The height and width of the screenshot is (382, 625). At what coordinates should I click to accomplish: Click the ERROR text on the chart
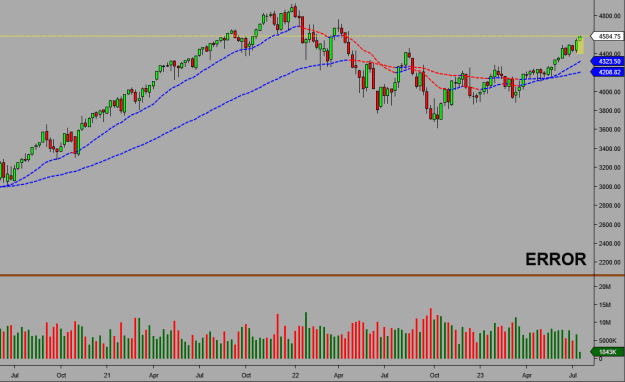556,260
